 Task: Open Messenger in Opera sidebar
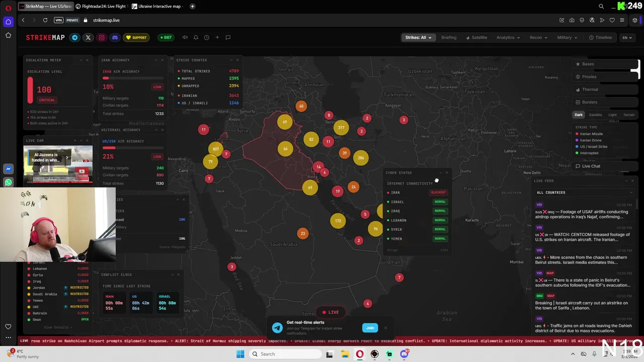8,169
